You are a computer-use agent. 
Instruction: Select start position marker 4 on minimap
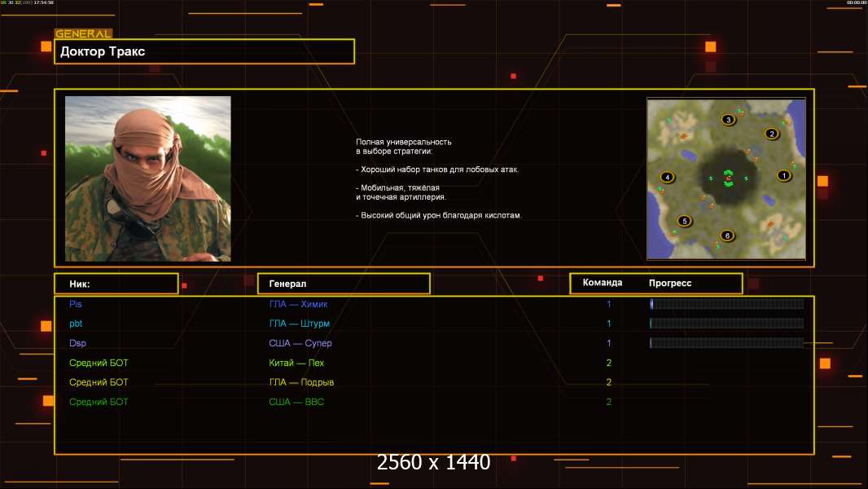[x=668, y=177]
